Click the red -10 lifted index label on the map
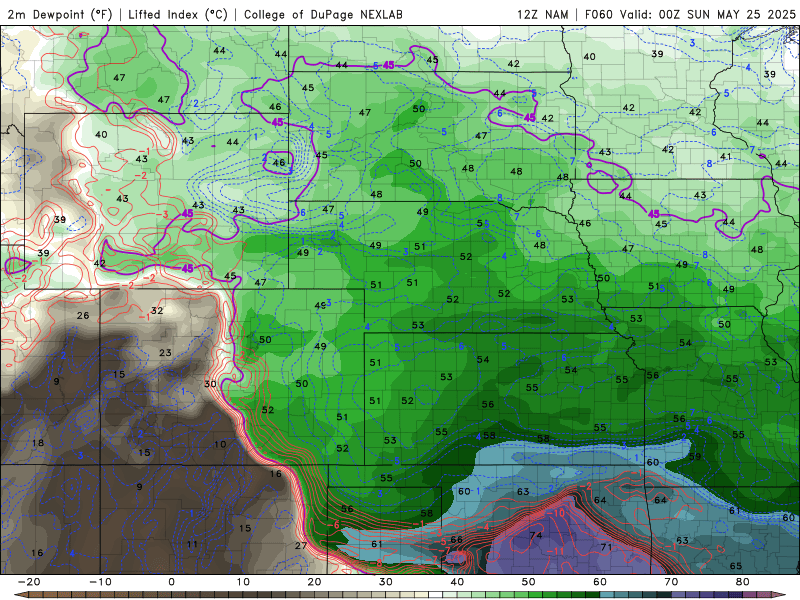 556,512
